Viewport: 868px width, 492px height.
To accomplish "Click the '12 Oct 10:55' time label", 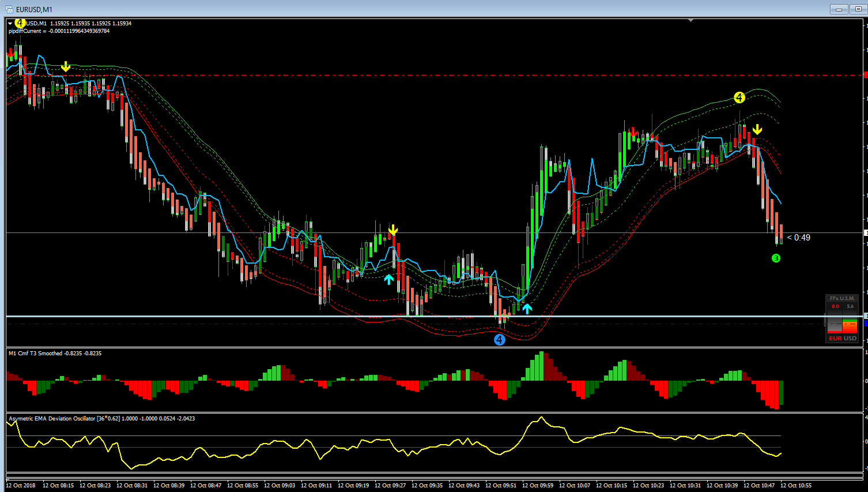I will pyautogui.click(x=796, y=486).
